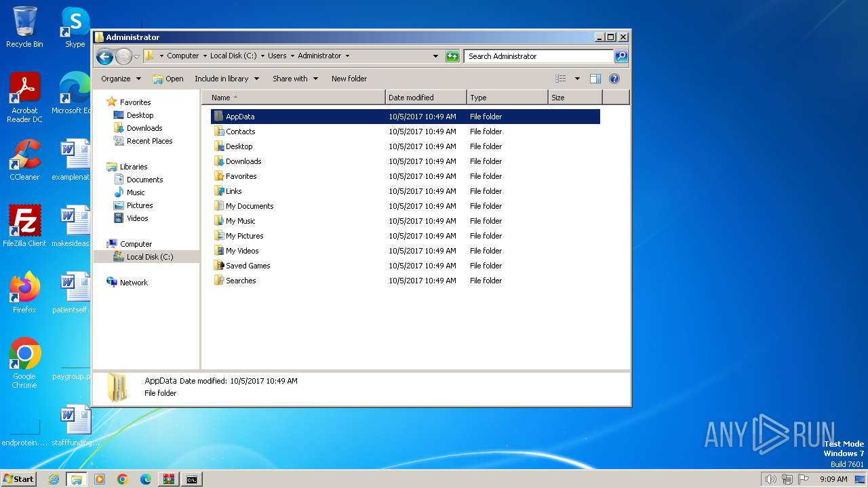
Task: Select the AppData folder icon
Action: 218,117
